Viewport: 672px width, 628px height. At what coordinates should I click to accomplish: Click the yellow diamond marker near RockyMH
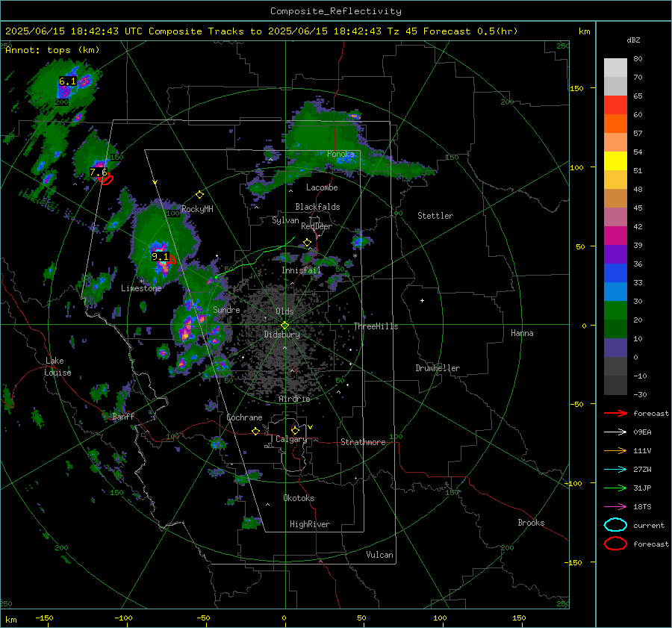point(199,195)
